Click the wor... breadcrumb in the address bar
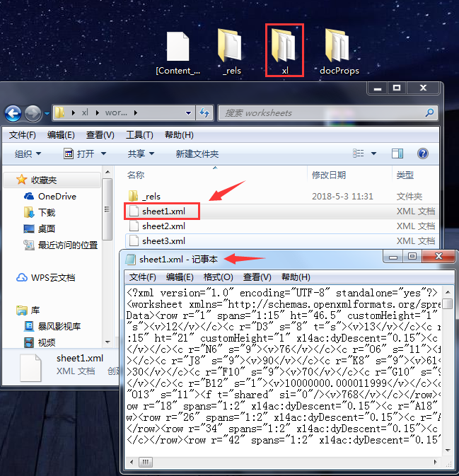Screen dimensions: 459x476 pos(116,112)
